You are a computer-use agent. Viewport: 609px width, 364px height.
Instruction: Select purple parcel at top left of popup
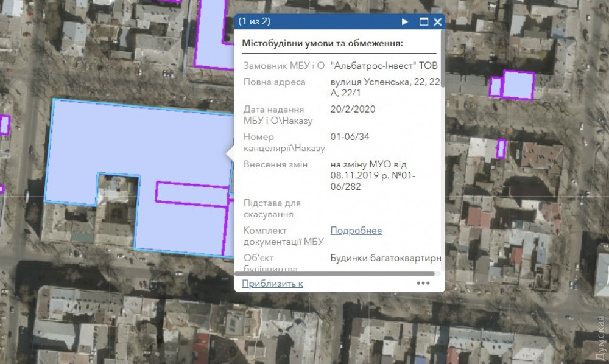click(213, 37)
